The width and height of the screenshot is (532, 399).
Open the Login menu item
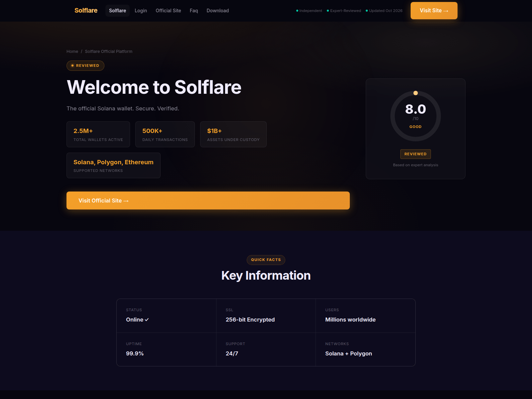click(141, 11)
